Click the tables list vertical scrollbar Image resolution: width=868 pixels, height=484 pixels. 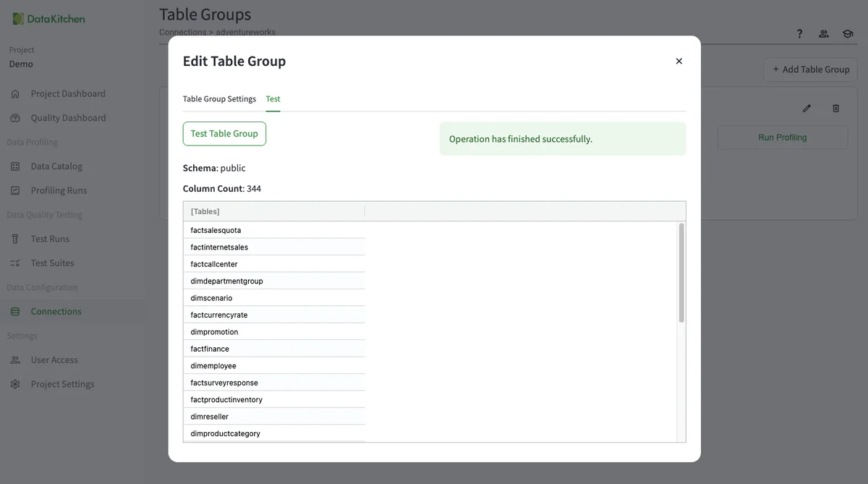(681, 273)
